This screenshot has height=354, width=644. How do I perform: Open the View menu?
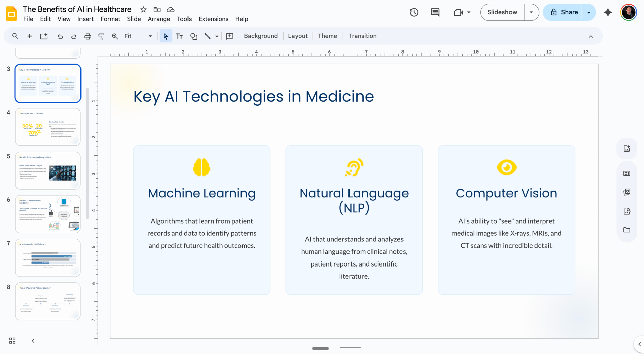[x=64, y=19]
